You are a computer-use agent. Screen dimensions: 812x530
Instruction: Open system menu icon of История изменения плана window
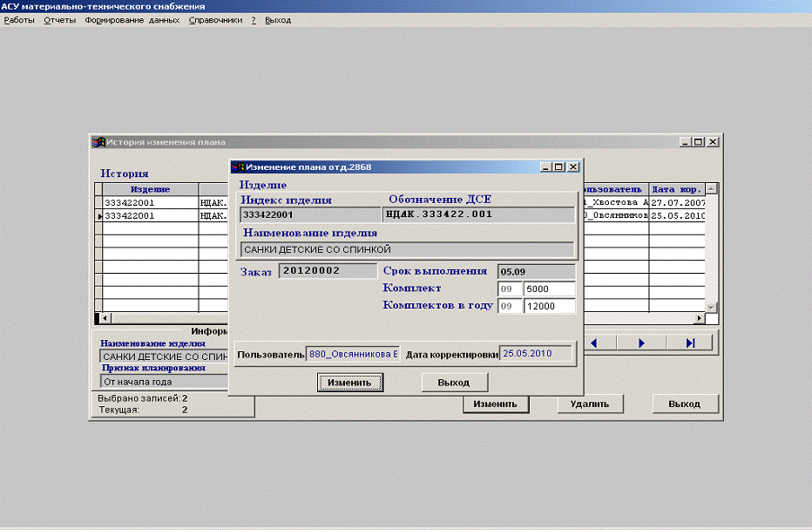click(x=98, y=142)
